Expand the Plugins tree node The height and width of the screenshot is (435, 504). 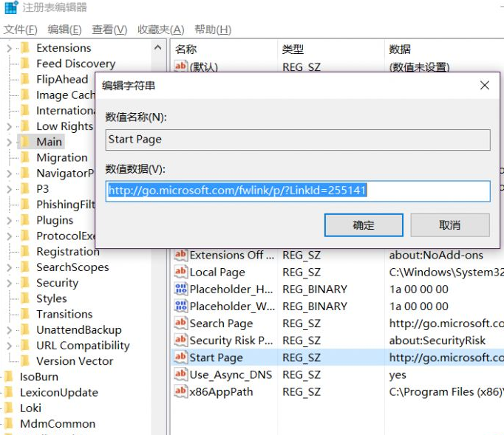pyautogui.click(x=10, y=220)
